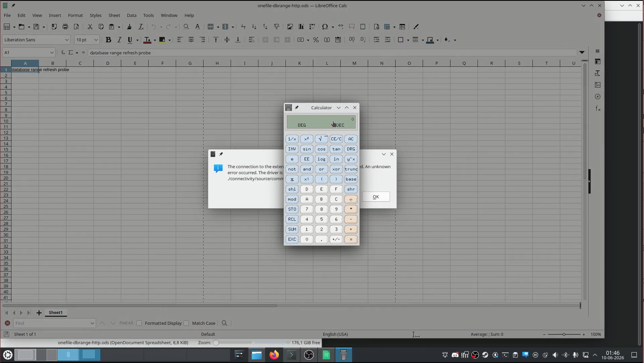Image resolution: width=644 pixels, height=363 pixels.
Task: Click the background color highlight swatch
Action: (x=162, y=40)
